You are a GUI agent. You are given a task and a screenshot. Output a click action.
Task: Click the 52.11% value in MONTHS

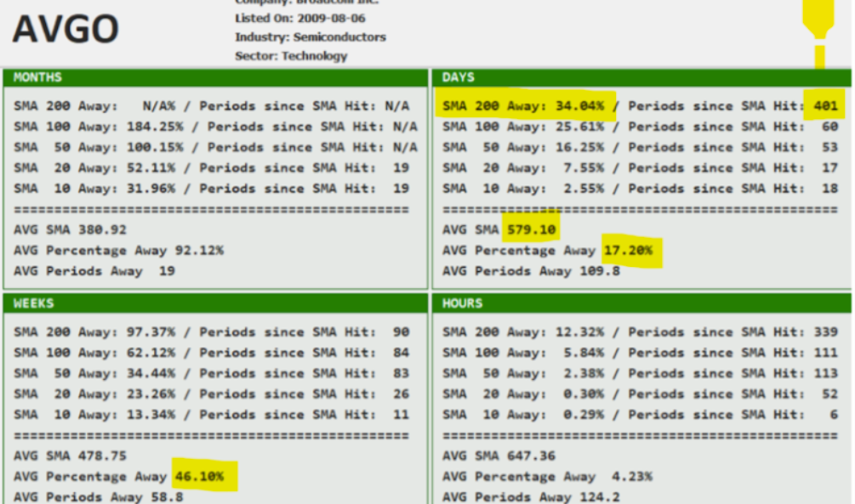coord(151,168)
